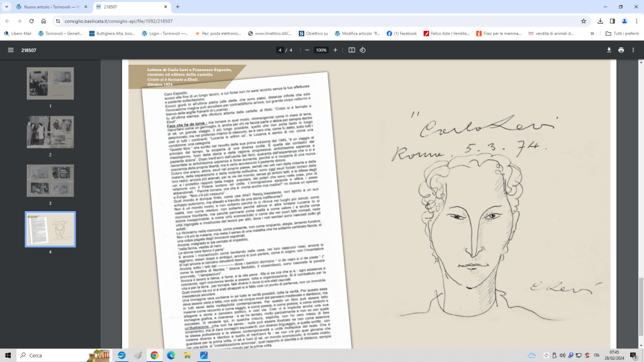Zoom in the PDF with plus icon
The image size is (644, 362).
[x=335, y=50]
